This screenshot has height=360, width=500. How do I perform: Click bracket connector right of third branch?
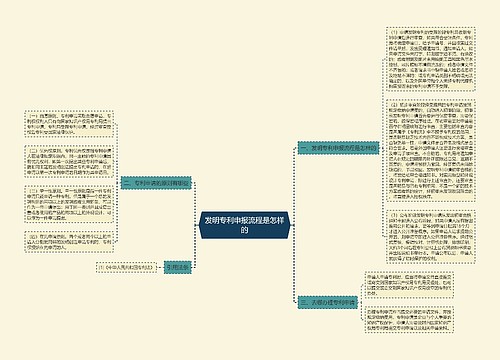point(361,302)
